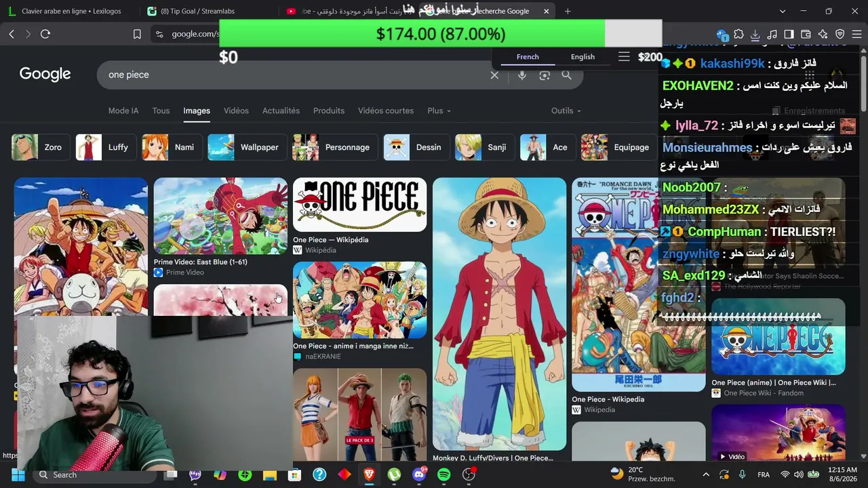Screen dimensions: 868x488
Task: Filter images by the Nami chip
Action: click(172, 147)
